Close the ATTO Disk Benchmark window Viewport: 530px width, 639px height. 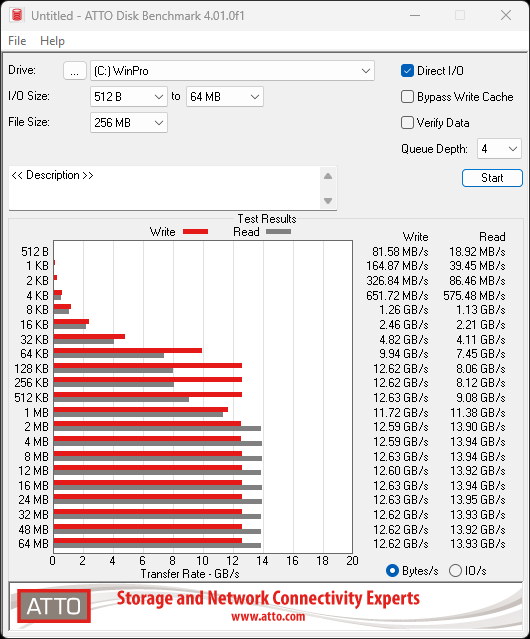click(x=506, y=15)
